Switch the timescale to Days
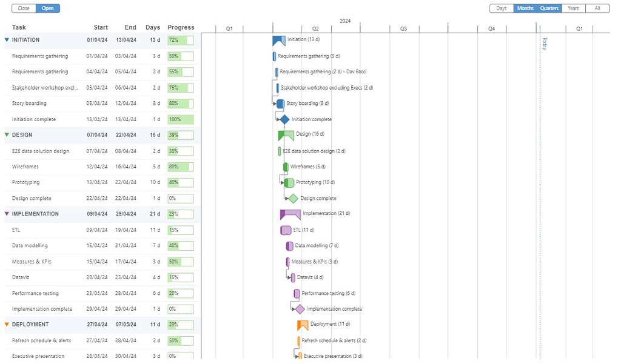The image size is (621, 364). tap(502, 8)
